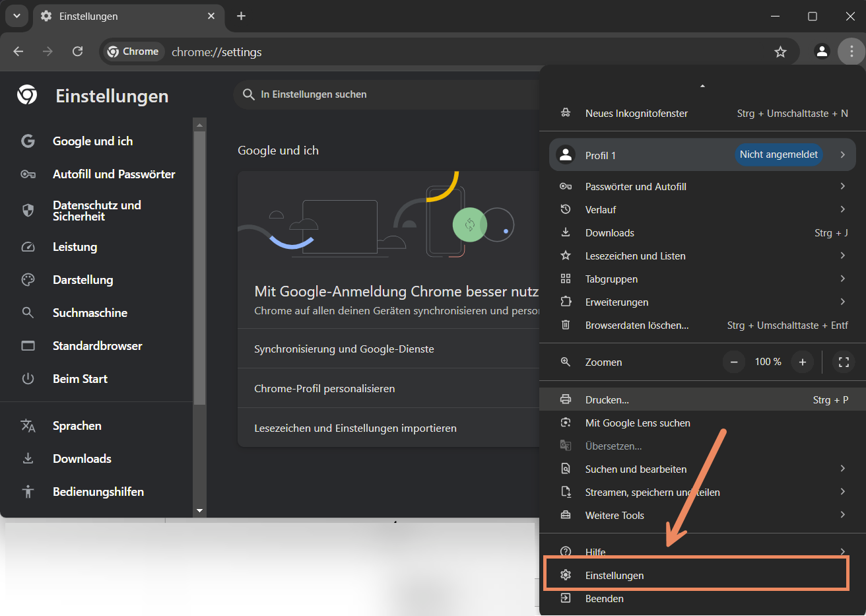Click the magnifier icon beside Suchmaschine
The image size is (866, 616).
click(x=28, y=313)
